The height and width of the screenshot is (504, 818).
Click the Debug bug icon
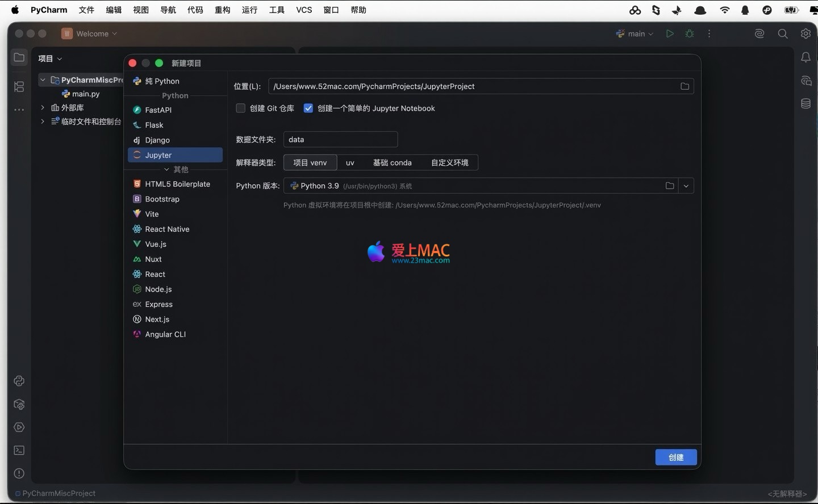click(690, 34)
